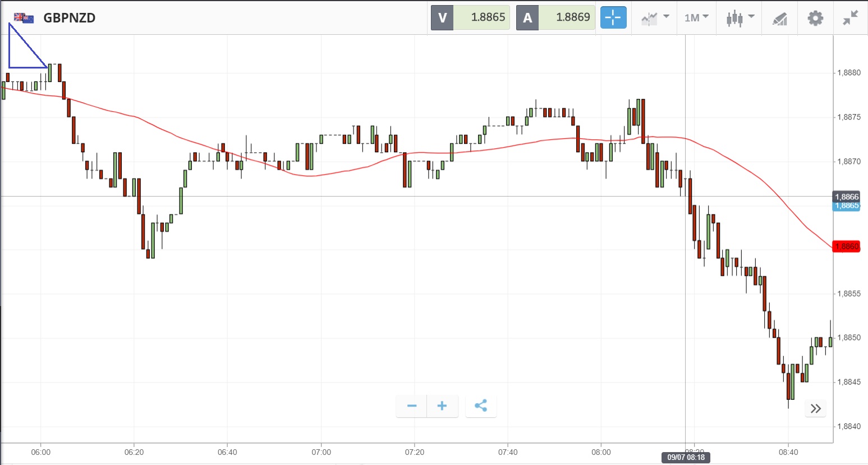Select the red moving average price label
The width and height of the screenshot is (868, 465).
[x=846, y=247]
